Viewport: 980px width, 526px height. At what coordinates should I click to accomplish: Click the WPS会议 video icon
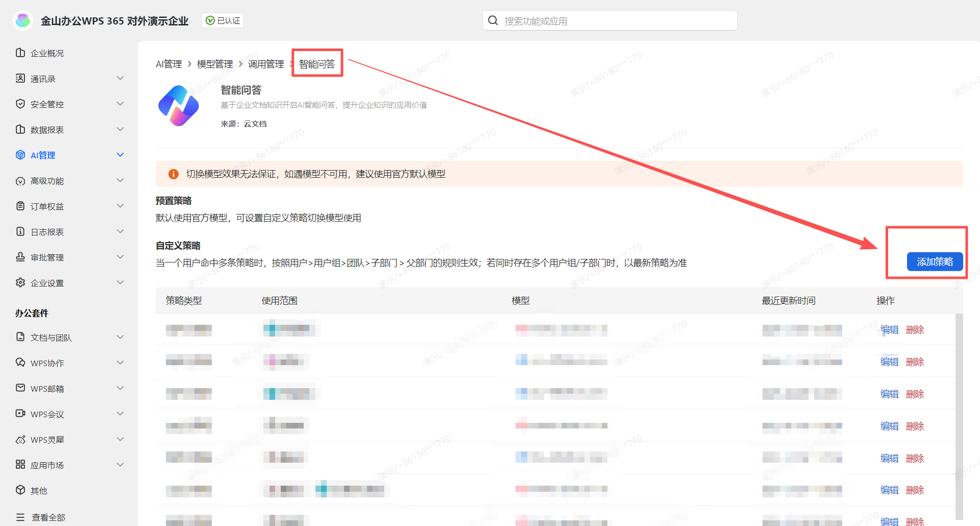click(x=20, y=414)
